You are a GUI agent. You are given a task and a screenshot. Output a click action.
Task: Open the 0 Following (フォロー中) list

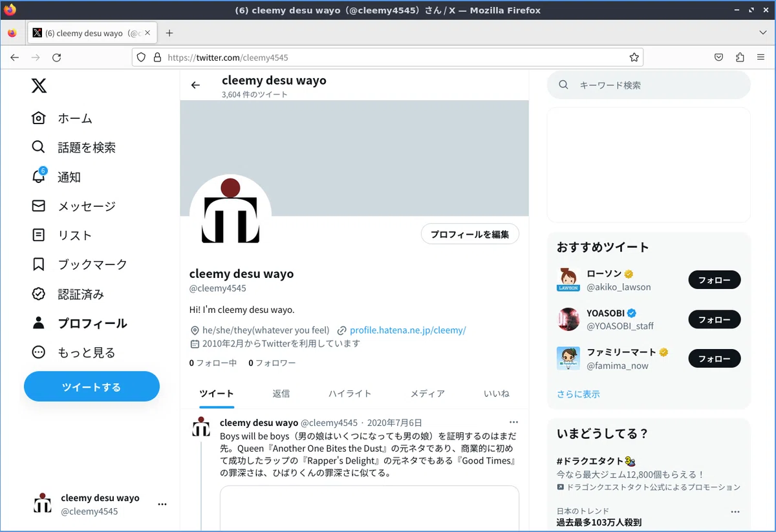tap(213, 363)
